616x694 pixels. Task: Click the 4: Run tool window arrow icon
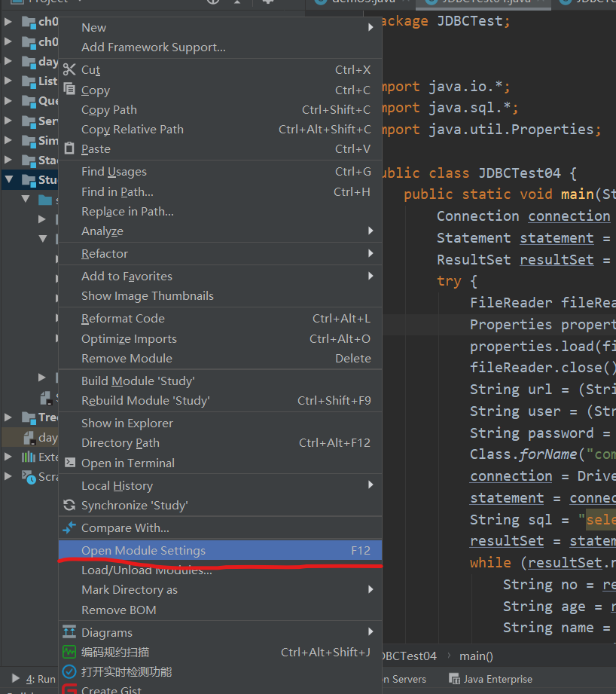coord(16,678)
